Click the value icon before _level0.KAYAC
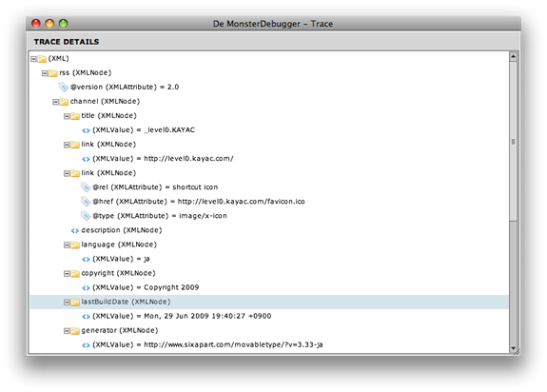The image size is (547, 392). [x=86, y=130]
